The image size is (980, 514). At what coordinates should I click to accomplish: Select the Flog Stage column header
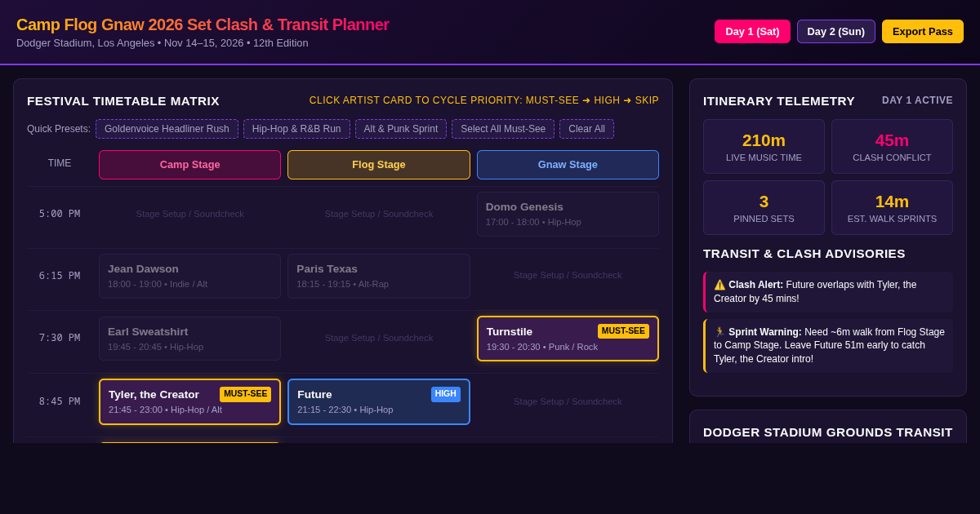click(379, 165)
